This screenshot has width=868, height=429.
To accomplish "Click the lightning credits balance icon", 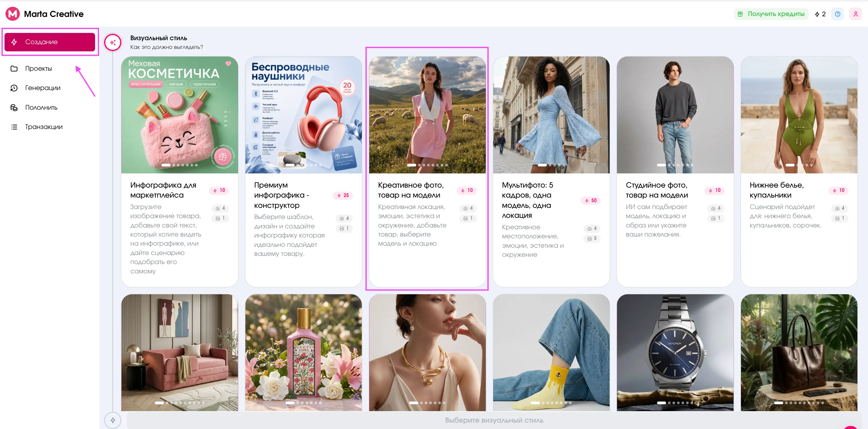I will tap(817, 14).
